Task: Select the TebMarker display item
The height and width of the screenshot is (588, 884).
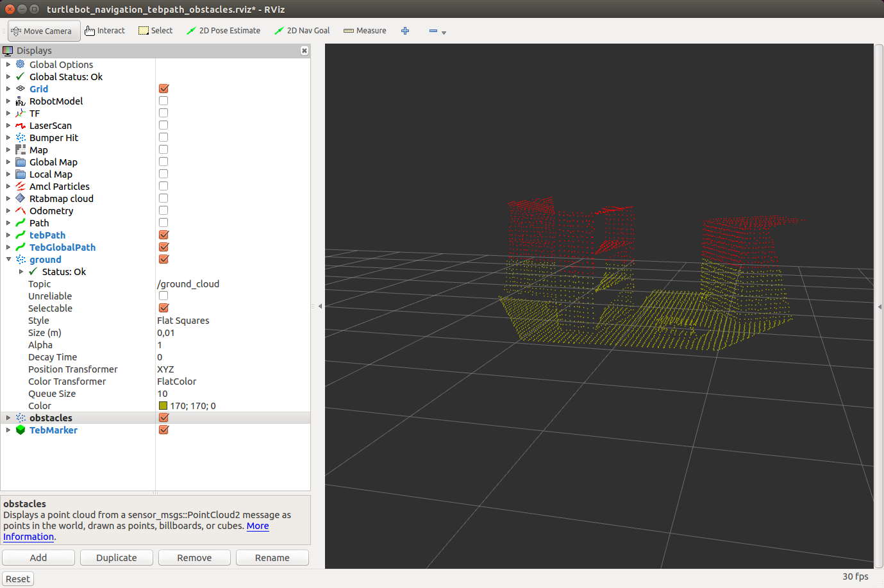Action: pos(53,430)
